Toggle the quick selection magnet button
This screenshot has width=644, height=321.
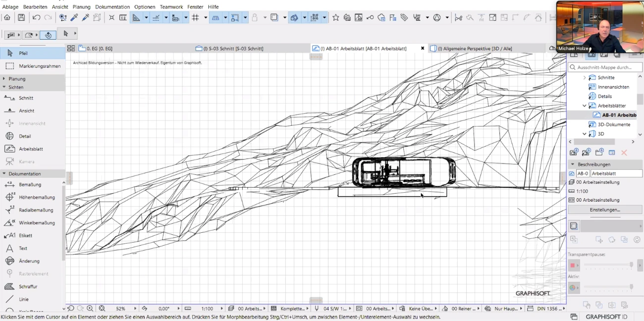point(48,35)
